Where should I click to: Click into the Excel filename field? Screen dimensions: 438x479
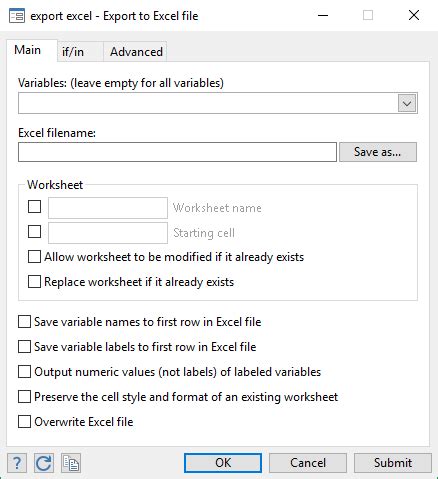click(177, 152)
